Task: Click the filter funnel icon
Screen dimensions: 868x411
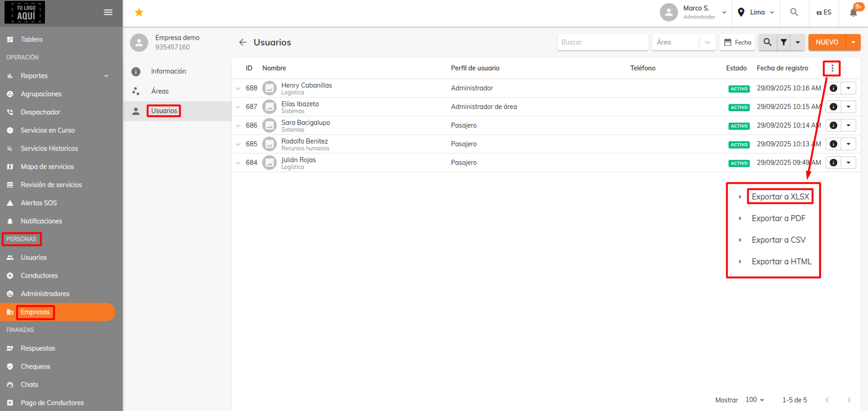Action: coord(784,42)
